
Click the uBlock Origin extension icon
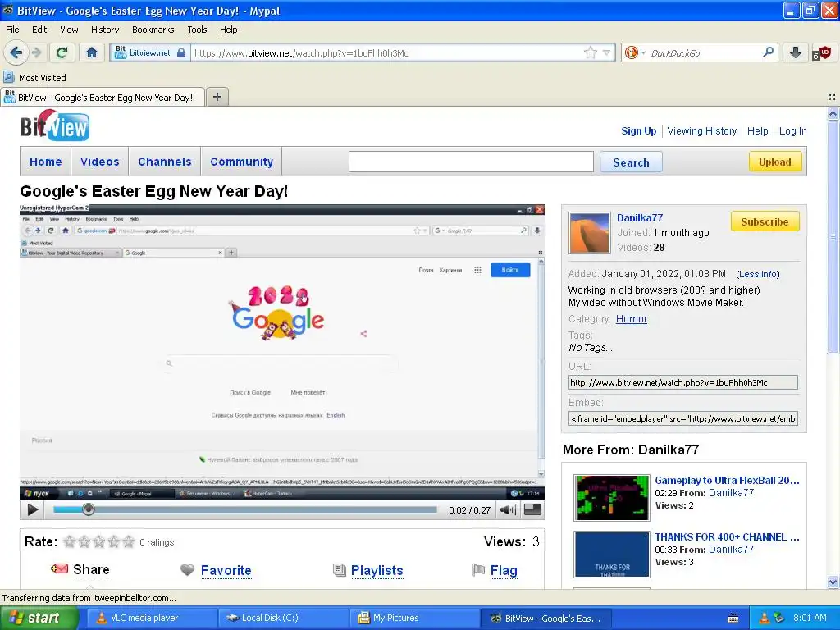tap(822, 52)
